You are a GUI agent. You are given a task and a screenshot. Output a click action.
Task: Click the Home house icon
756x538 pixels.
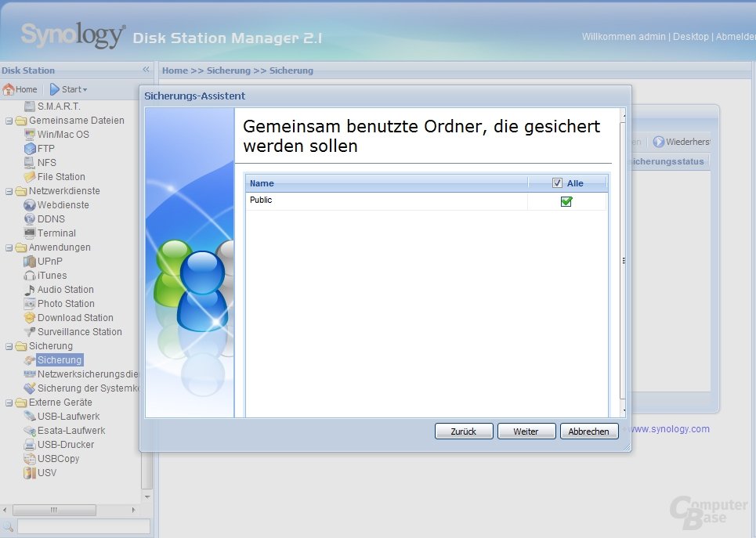(x=8, y=89)
